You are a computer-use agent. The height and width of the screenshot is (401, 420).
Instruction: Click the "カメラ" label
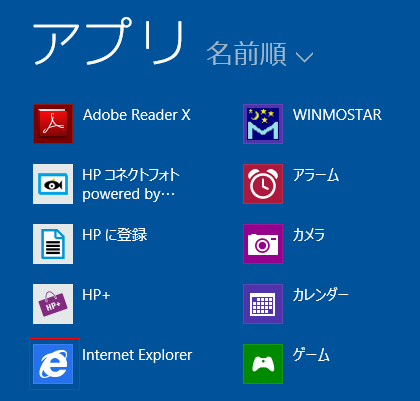pyautogui.click(x=309, y=235)
